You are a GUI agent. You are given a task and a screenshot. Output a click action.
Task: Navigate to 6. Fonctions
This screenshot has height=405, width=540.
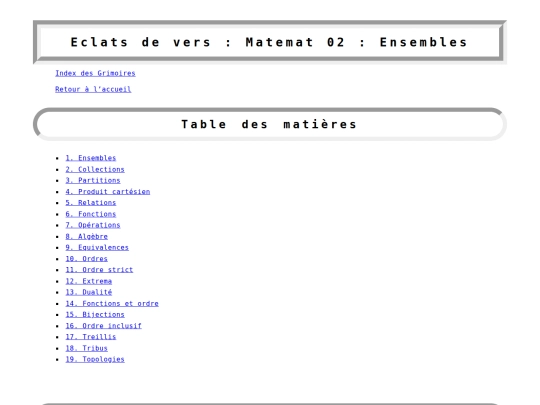[x=91, y=214]
